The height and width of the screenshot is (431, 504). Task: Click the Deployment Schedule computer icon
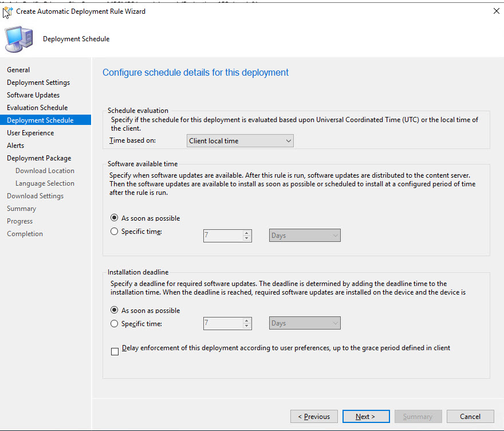(x=18, y=39)
